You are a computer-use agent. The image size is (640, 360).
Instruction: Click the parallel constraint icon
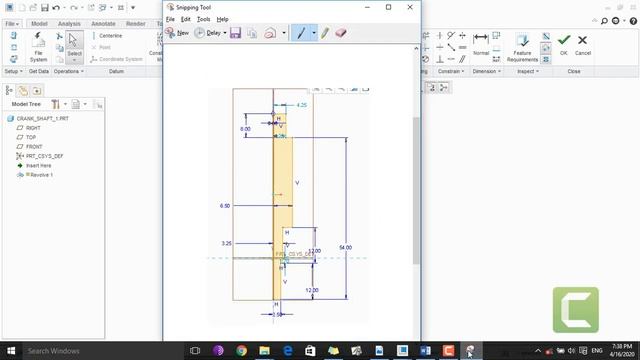(x=462, y=59)
